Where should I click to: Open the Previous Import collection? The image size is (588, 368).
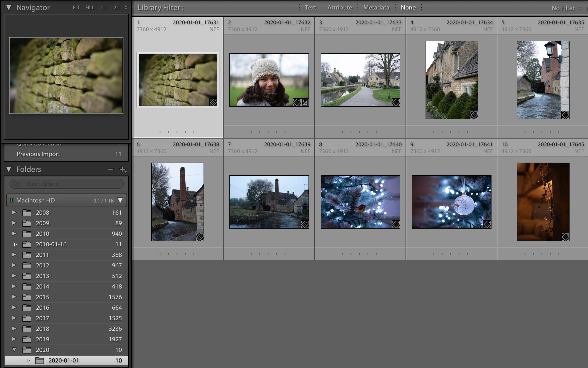(38, 154)
